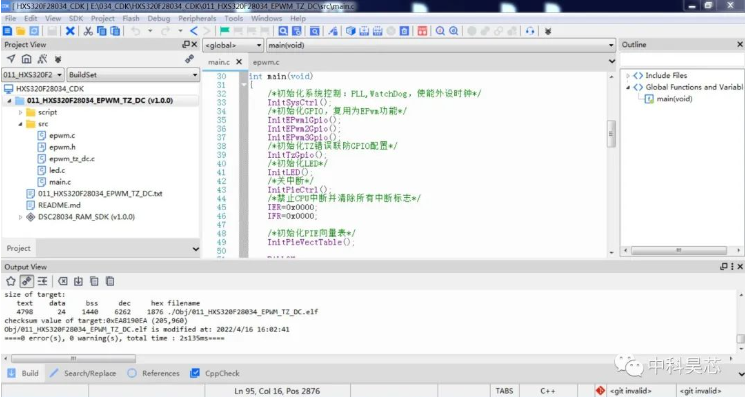
Task: Toggle the link button in Output View toolbar
Action: click(27, 281)
